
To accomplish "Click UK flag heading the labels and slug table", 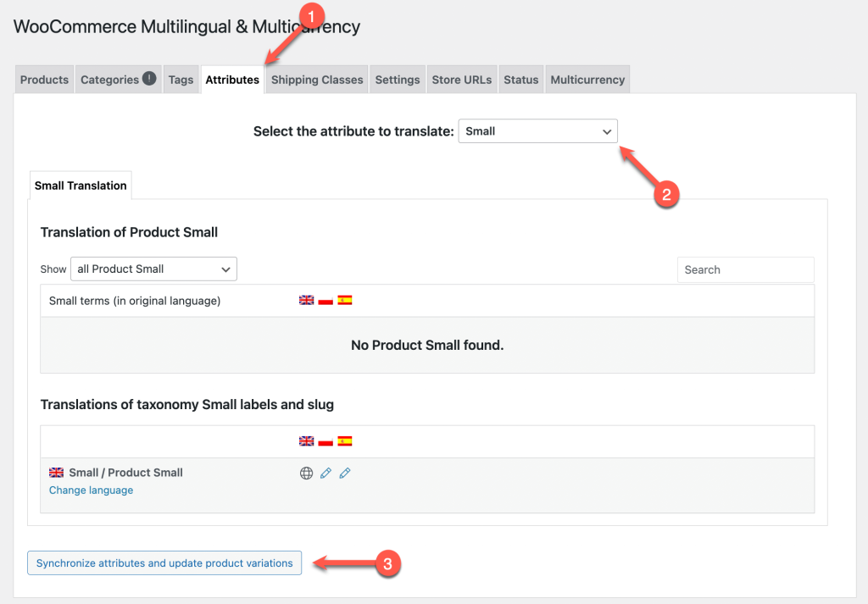I will [306, 441].
